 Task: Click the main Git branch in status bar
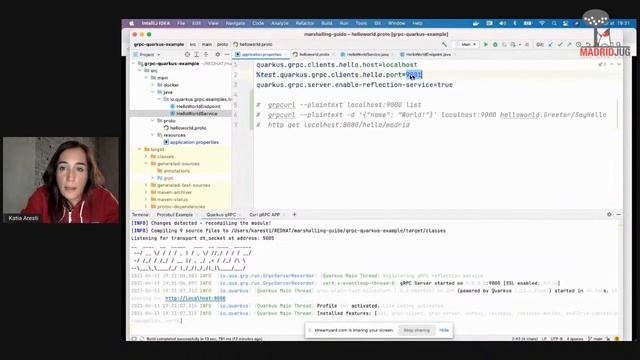pos(595,339)
